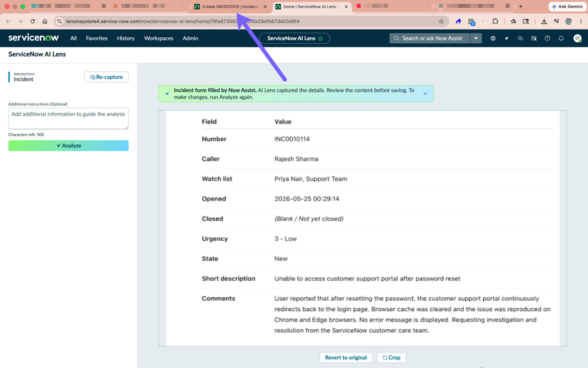
Task: Open the SP user avatar menu
Action: point(578,38)
